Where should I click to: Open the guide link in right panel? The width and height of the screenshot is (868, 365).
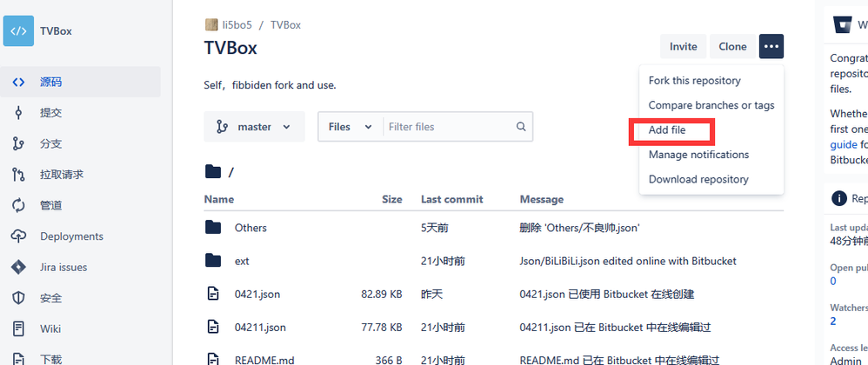pyautogui.click(x=844, y=144)
